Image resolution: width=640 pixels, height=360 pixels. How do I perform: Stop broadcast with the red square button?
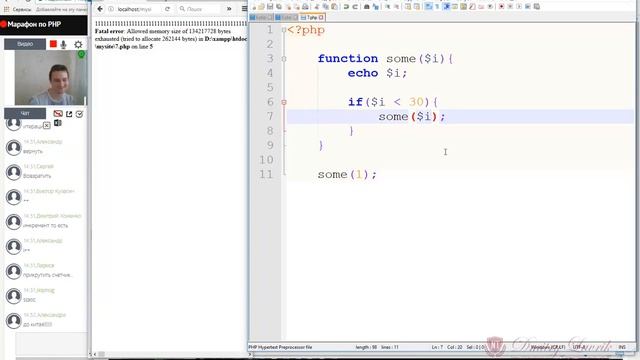click(53, 44)
